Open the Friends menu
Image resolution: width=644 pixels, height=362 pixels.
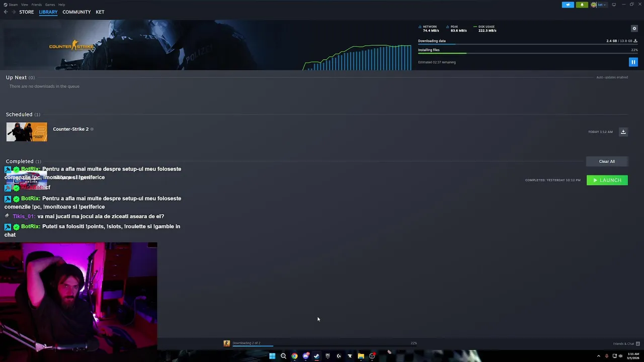pos(37,5)
